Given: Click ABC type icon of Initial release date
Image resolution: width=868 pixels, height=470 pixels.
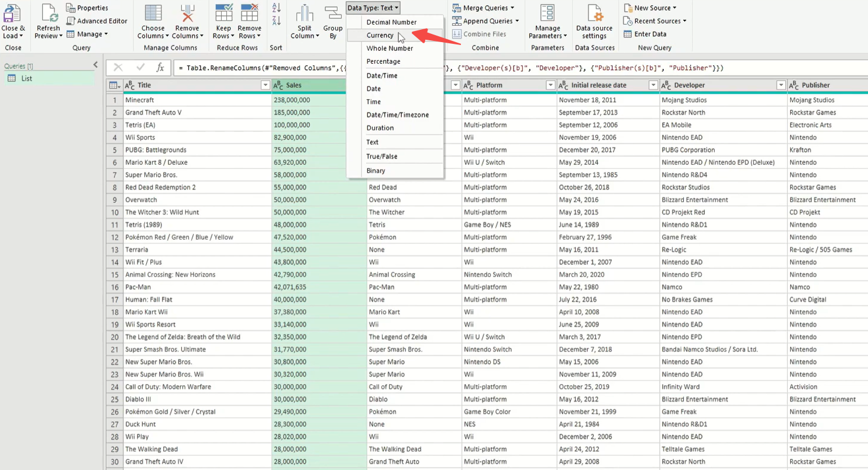Looking at the screenshot, I should tap(564, 85).
